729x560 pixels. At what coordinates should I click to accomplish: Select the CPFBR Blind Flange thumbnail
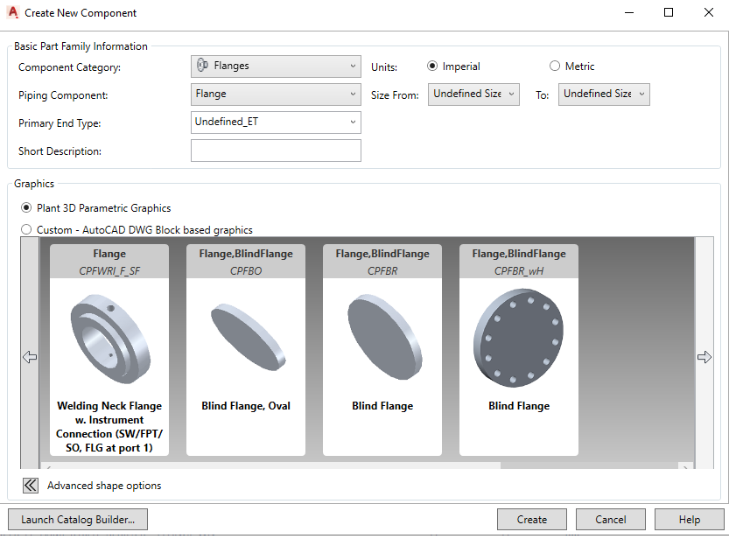382,350
